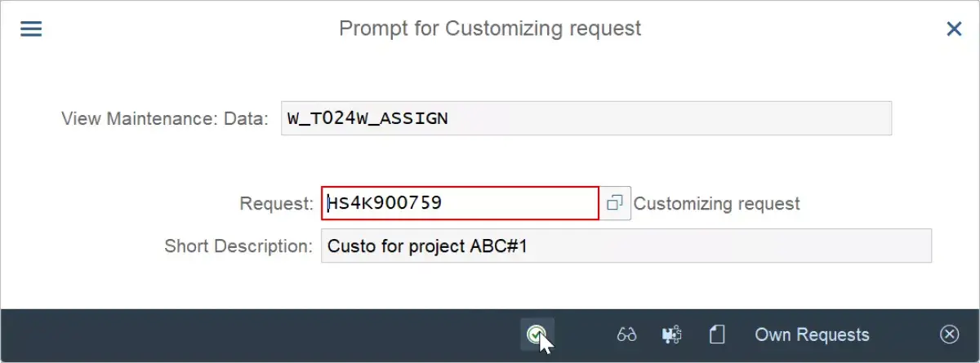
Task: Open value help beside Request field
Action: click(x=615, y=202)
